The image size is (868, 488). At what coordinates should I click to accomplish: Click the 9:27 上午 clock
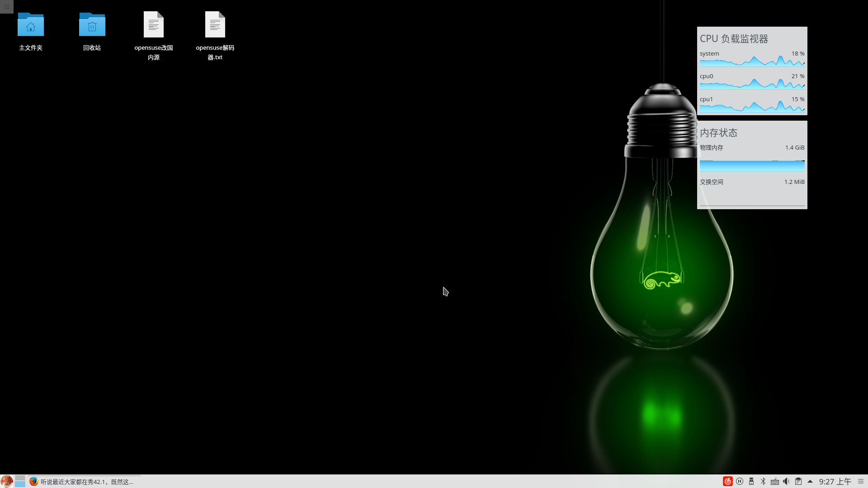click(835, 482)
